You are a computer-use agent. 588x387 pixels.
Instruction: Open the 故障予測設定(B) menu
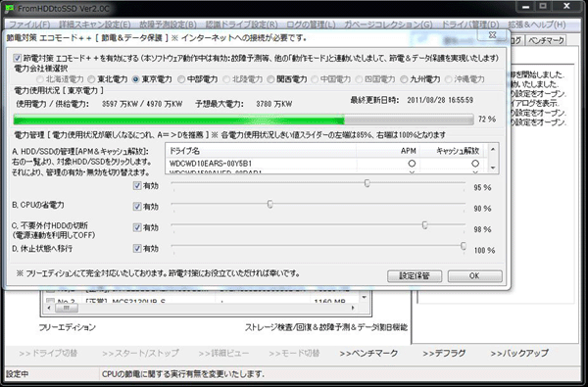(x=168, y=24)
